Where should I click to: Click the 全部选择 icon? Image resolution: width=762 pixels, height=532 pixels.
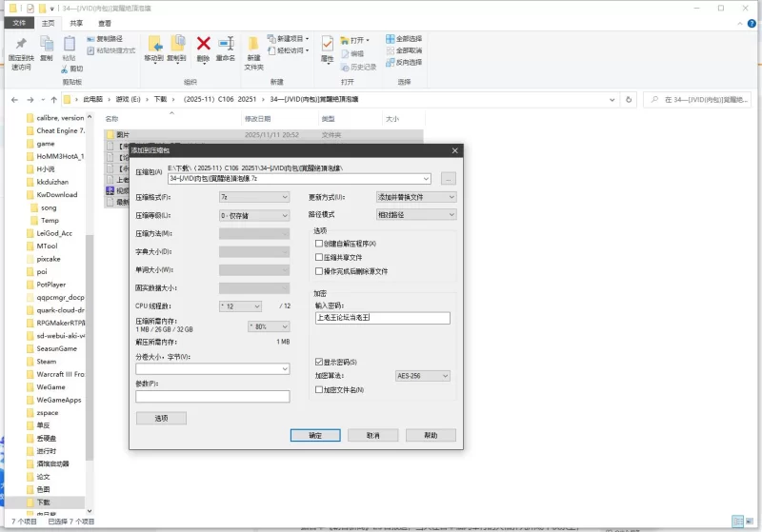391,39
